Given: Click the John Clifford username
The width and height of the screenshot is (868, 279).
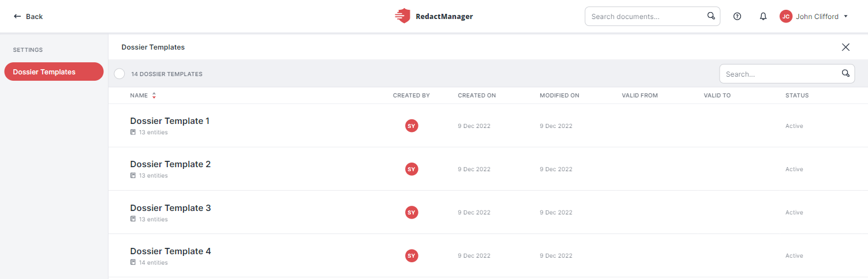Looking at the screenshot, I should 817,17.
